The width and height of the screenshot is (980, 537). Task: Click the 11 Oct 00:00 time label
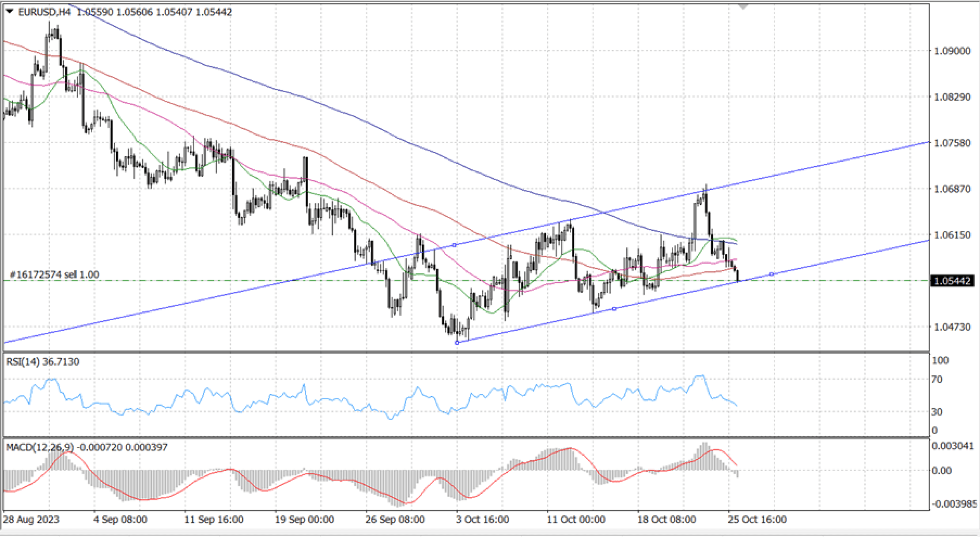pos(575,519)
